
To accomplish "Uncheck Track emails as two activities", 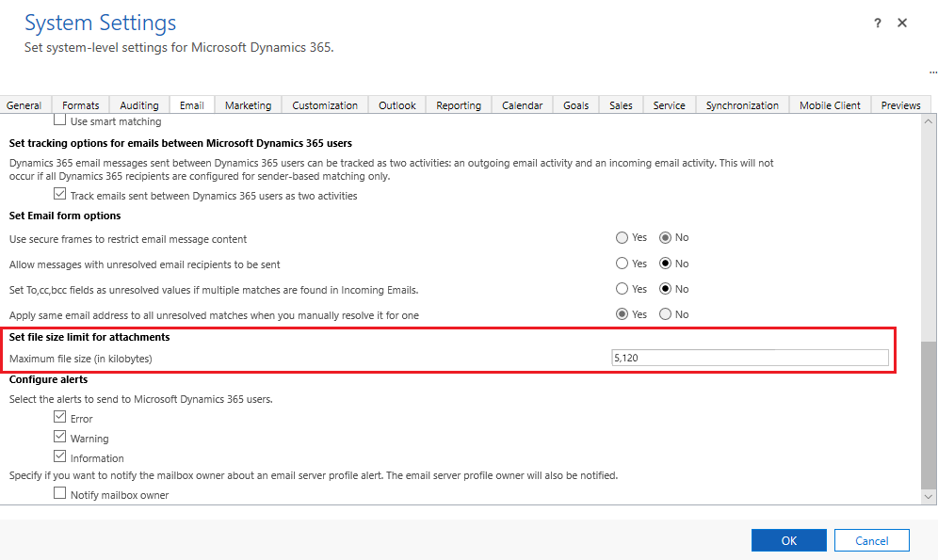I will click(x=60, y=194).
